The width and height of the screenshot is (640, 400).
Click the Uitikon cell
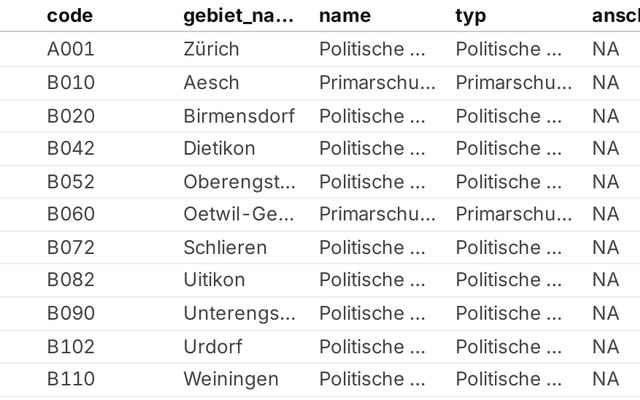click(214, 280)
